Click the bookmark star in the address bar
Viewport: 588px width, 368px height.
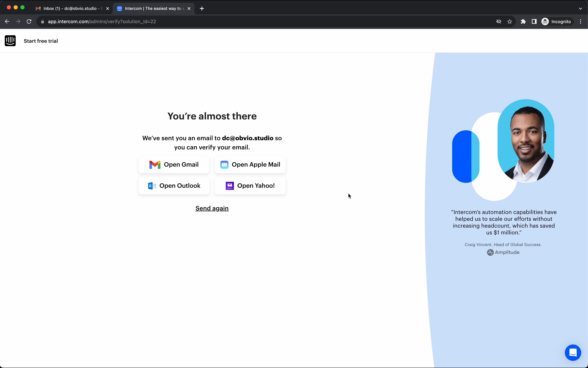point(510,21)
